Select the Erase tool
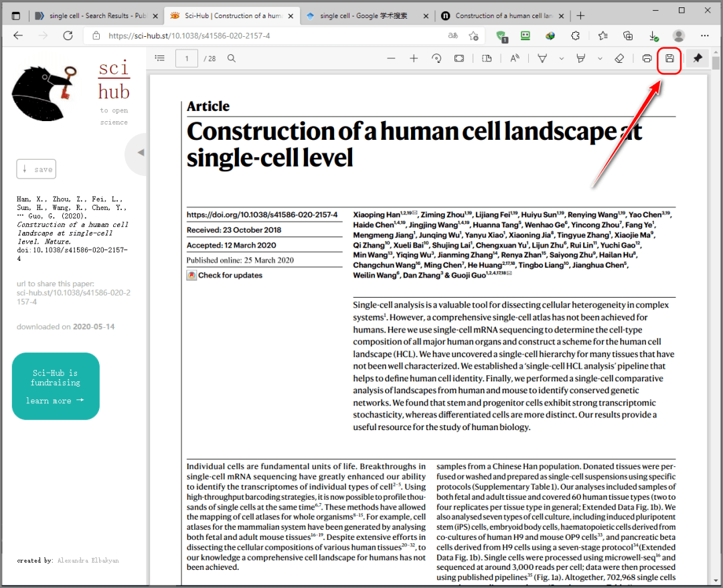 (x=619, y=58)
